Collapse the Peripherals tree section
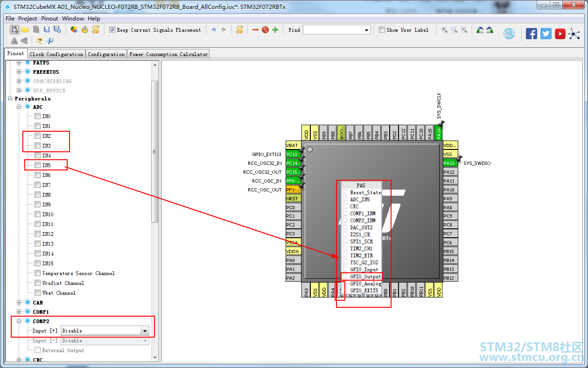The image size is (588, 368). 10,99
